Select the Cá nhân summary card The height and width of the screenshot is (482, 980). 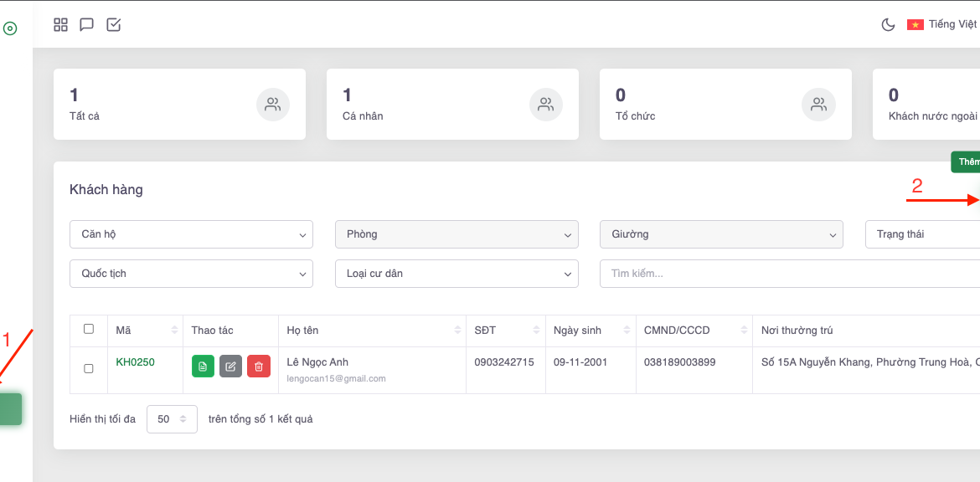tap(452, 105)
